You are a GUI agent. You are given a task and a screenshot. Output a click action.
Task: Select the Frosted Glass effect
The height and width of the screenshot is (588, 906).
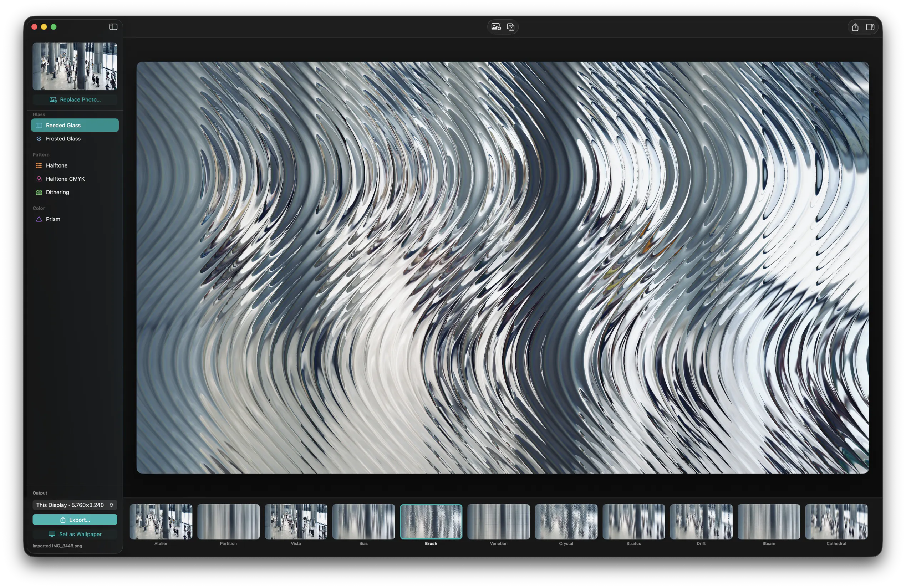click(75, 139)
